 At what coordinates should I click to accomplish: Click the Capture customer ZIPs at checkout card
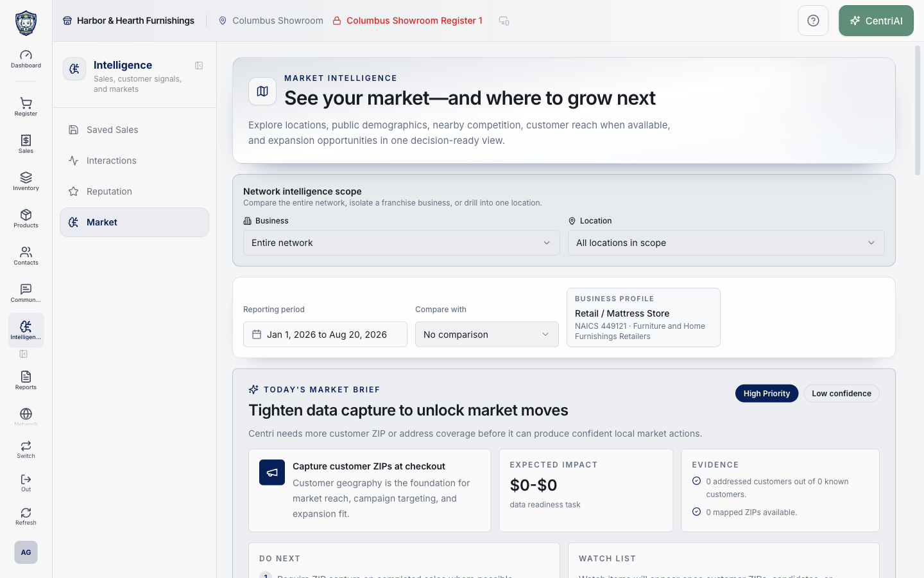(370, 490)
